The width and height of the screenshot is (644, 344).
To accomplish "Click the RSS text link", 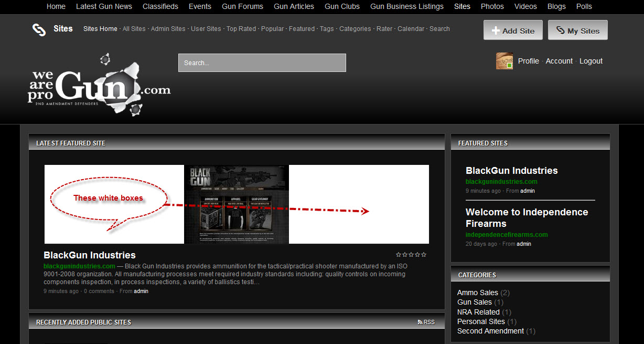I will pos(429,322).
